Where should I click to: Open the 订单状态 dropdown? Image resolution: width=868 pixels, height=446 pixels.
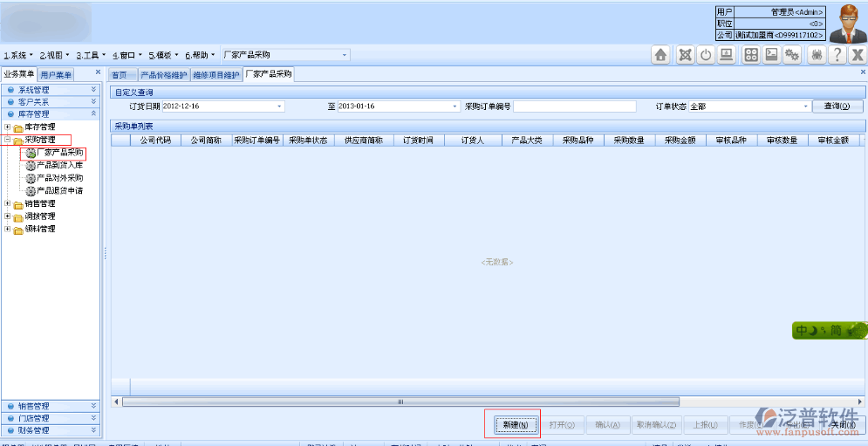click(x=805, y=106)
